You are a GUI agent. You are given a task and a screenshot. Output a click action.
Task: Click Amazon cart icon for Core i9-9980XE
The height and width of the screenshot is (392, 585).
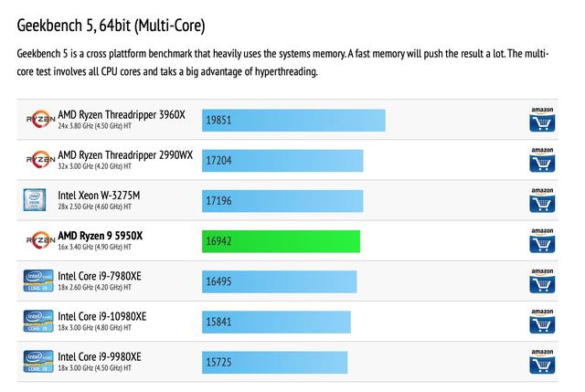(x=542, y=362)
